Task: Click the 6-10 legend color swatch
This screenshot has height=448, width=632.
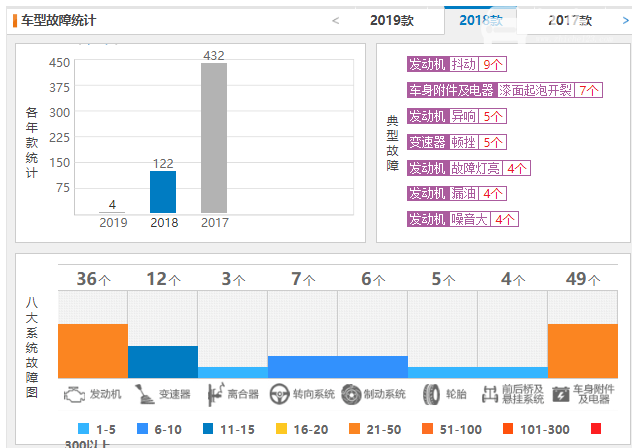Action: [x=142, y=428]
